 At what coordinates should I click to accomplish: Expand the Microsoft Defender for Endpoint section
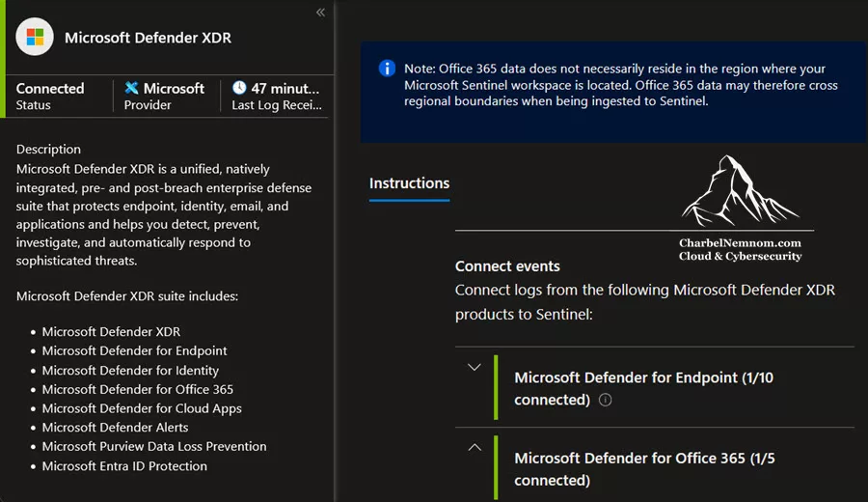click(x=474, y=367)
